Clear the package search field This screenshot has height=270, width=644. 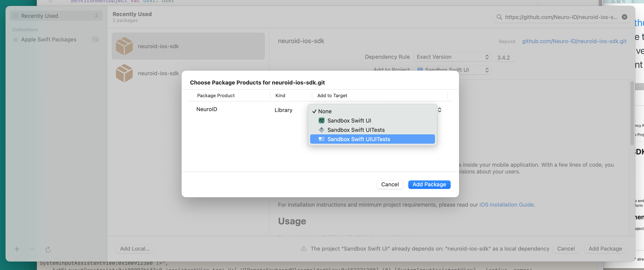[624, 17]
